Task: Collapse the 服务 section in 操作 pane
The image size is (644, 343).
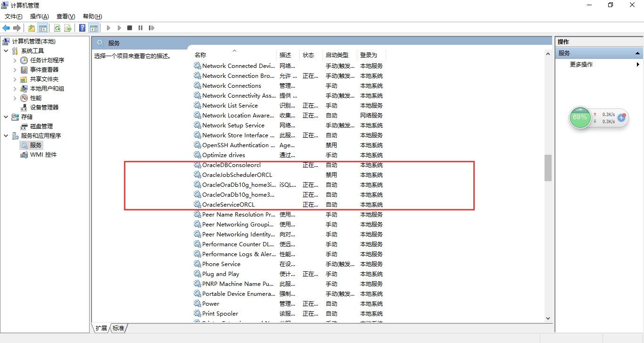Action: (637, 53)
